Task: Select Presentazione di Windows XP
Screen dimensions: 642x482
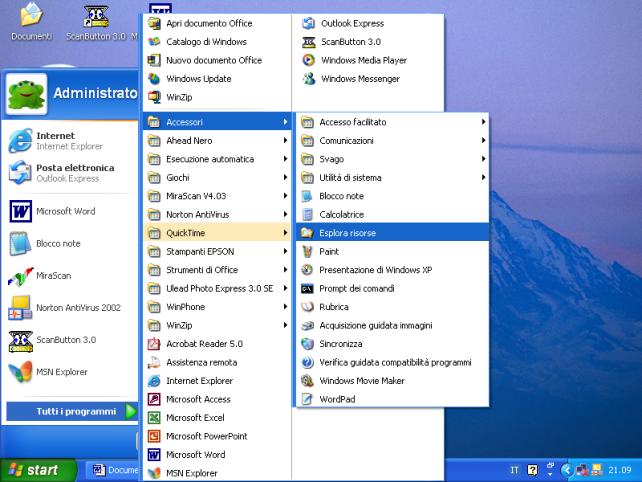Action: 392,270
